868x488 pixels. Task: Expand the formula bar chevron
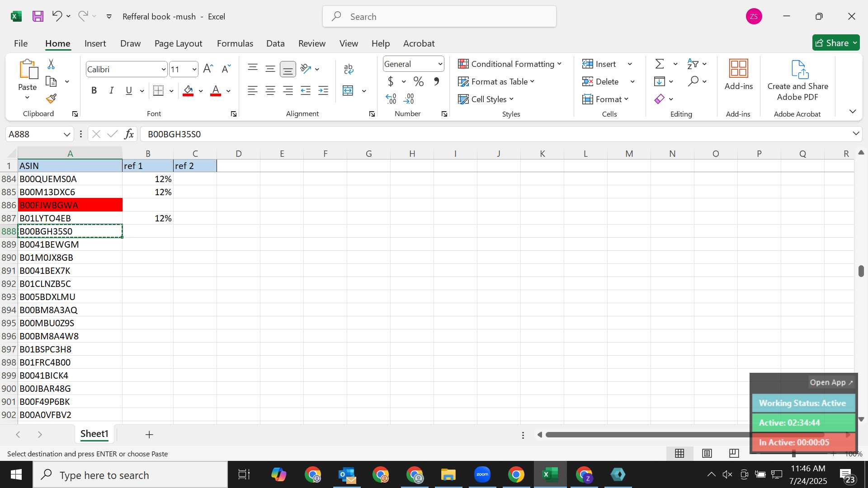point(856,134)
